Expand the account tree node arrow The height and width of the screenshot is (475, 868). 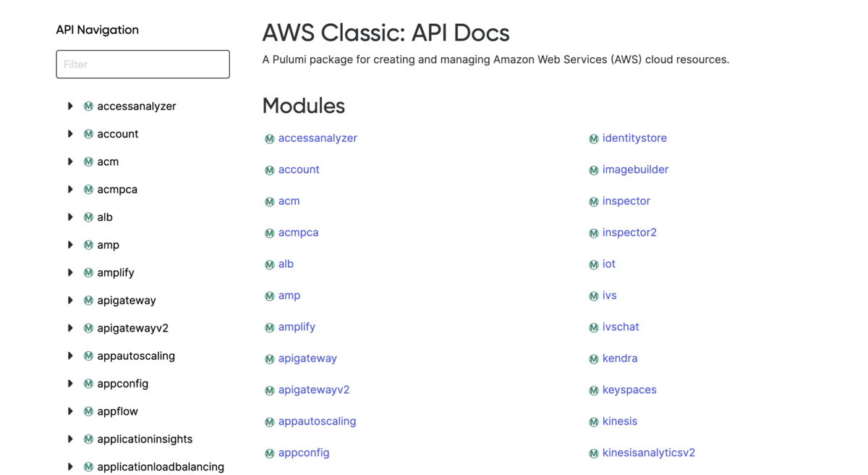coord(70,134)
